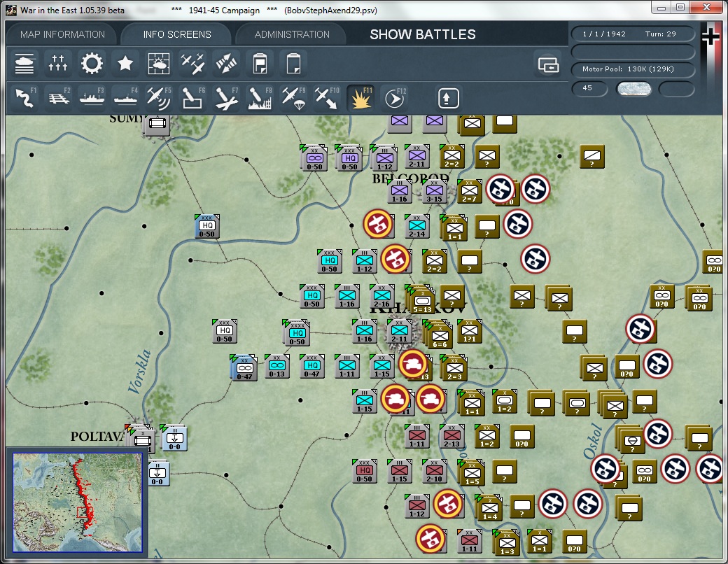The image size is (728, 564).
Task: Click the POLTAVA city label
Action: (97, 437)
